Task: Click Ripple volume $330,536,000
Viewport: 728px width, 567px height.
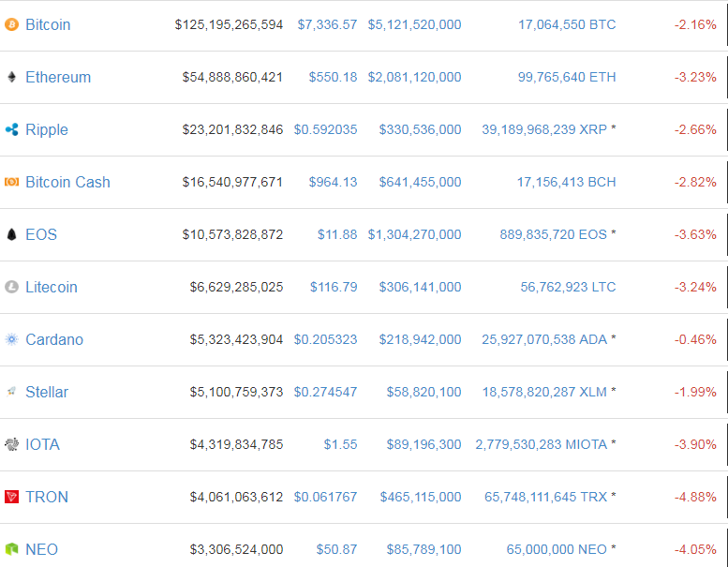Action: (420, 129)
